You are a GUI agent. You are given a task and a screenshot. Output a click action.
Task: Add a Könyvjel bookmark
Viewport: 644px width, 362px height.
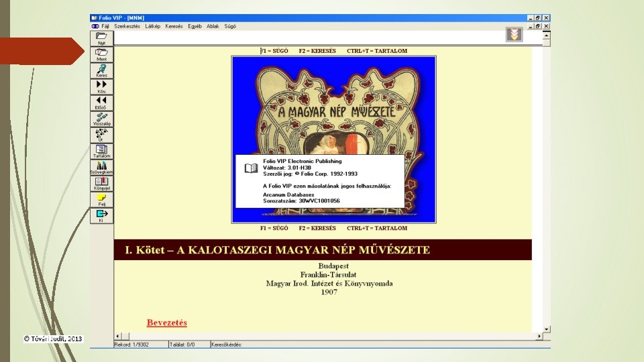point(101,184)
